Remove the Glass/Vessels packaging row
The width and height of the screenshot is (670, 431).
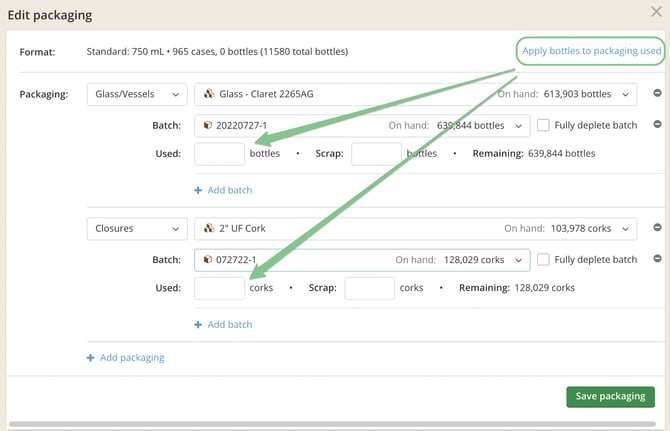coord(657,94)
